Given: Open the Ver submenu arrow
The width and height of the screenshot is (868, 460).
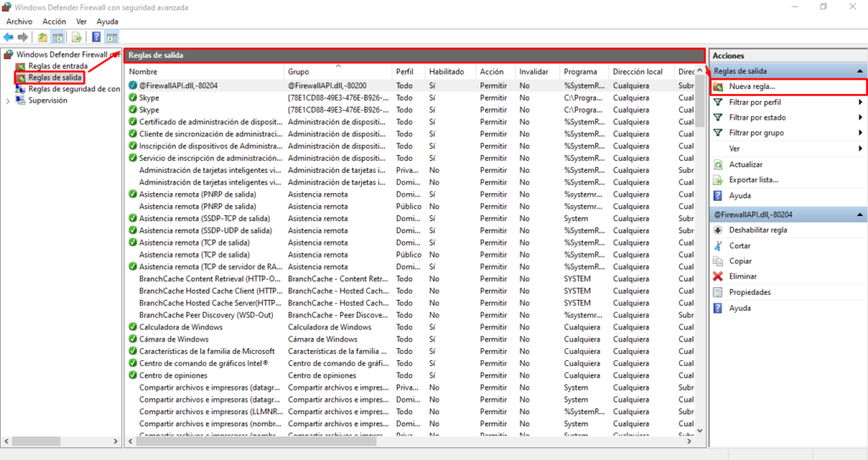Looking at the screenshot, I should 860,148.
